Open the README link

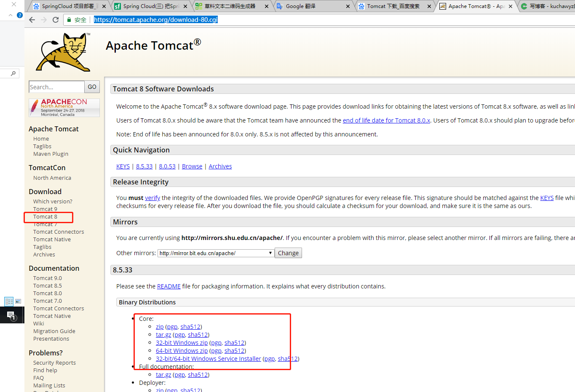pyautogui.click(x=169, y=286)
